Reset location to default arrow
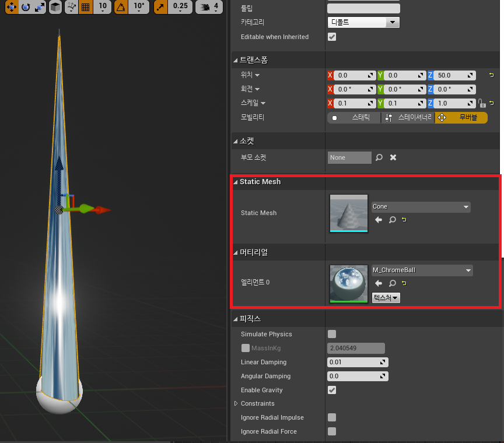 [492, 75]
